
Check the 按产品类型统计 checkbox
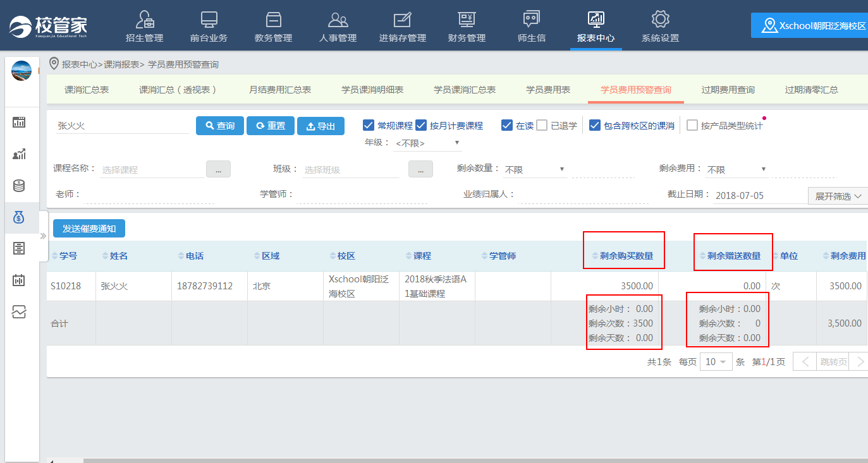point(692,125)
